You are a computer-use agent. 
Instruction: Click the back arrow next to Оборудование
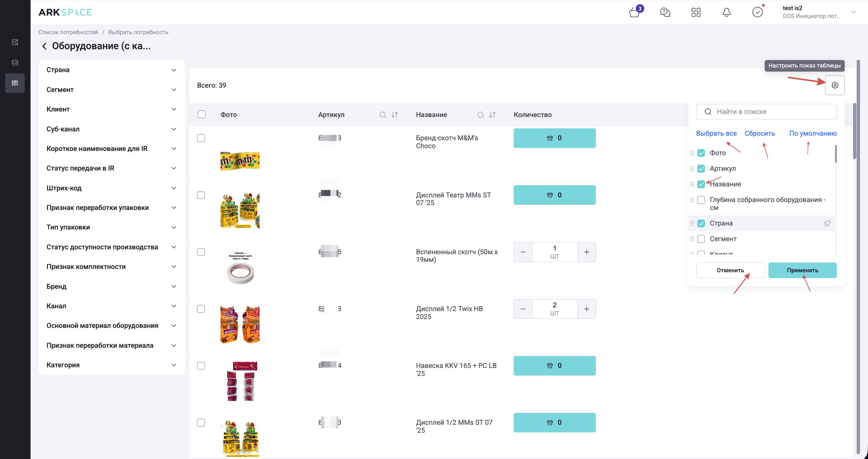(x=44, y=46)
